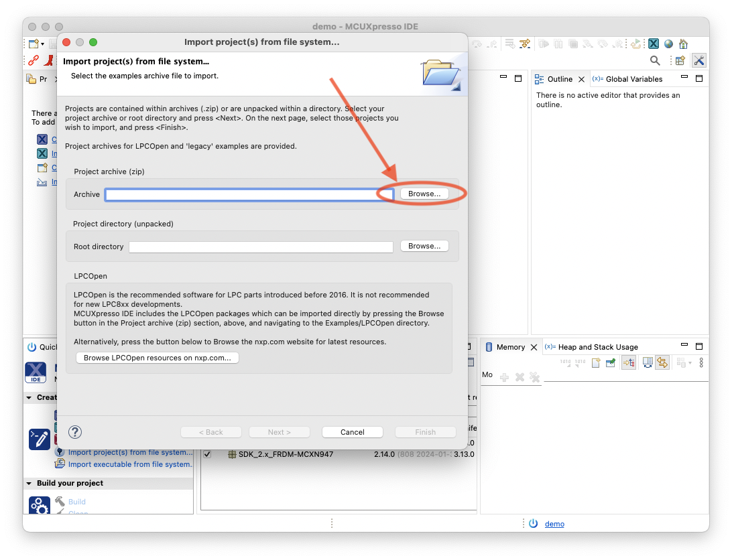Viewport: 732px width, 560px height.
Task: Click the New Memory View icon
Action: click(596, 362)
